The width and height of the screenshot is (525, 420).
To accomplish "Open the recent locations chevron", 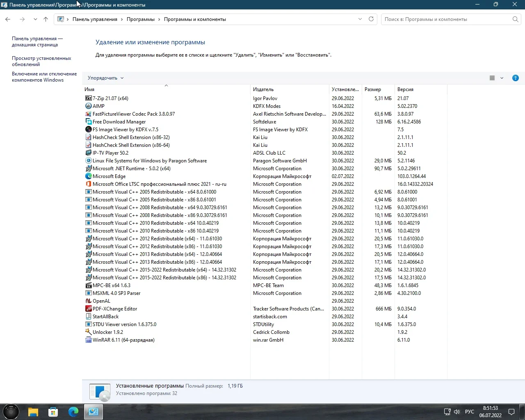I will click(x=35, y=19).
